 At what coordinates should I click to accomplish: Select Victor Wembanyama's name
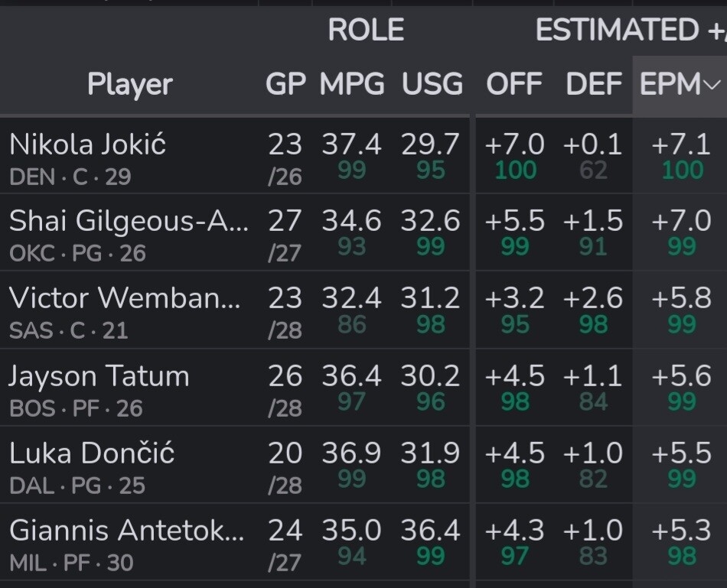125,298
